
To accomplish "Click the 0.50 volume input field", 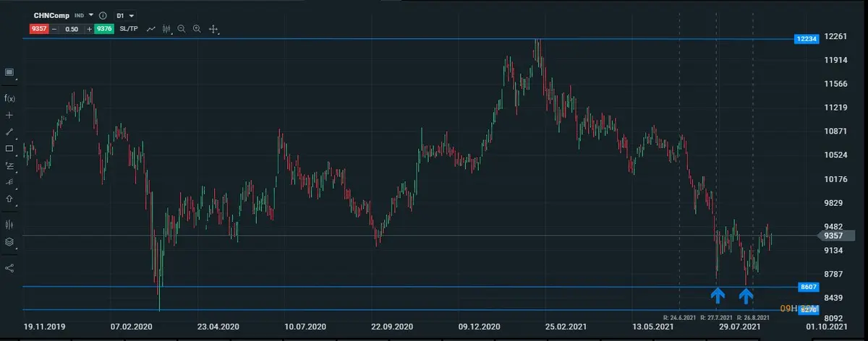I will (71, 29).
